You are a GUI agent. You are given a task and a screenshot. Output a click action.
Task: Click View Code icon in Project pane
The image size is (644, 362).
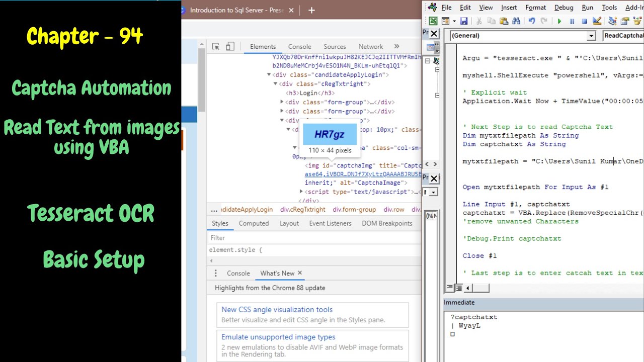[431, 48]
